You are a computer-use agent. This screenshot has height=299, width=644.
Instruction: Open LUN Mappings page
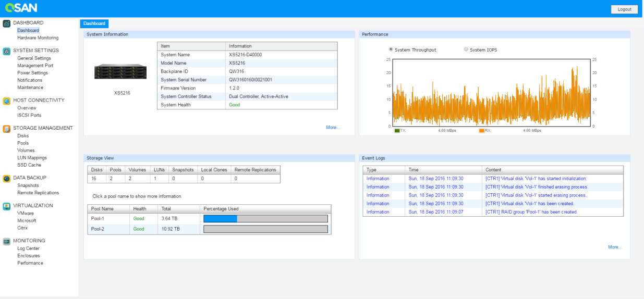(x=32, y=158)
